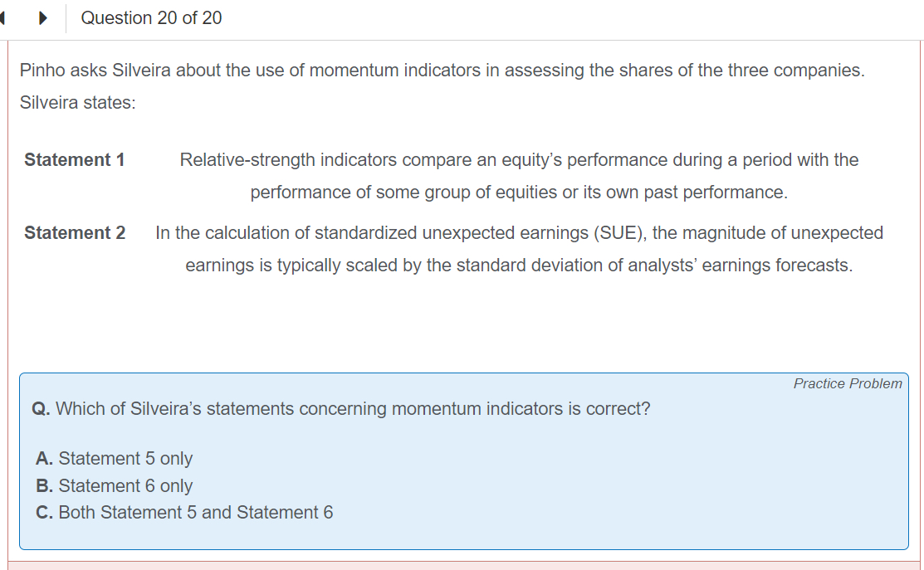The width and height of the screenshot is (924, 570).
Task: Click the question text about Silveira's statements
Action: point(353,409)
